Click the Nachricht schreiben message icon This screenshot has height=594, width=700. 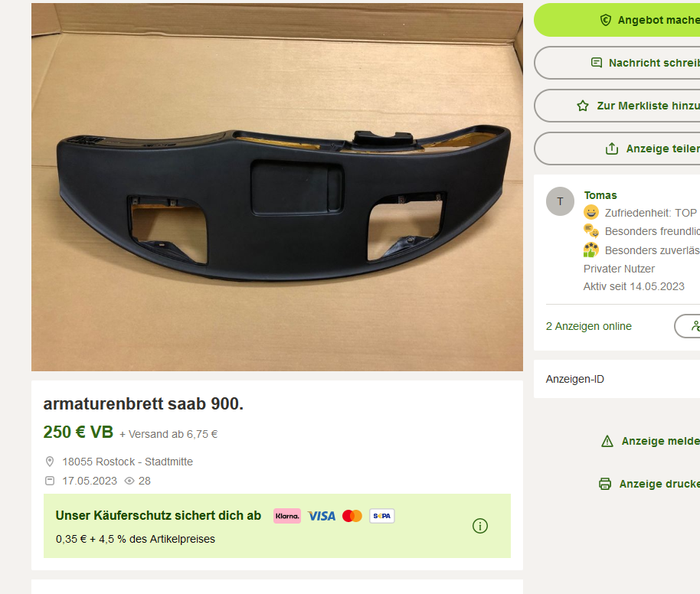[x=597, y=63]
